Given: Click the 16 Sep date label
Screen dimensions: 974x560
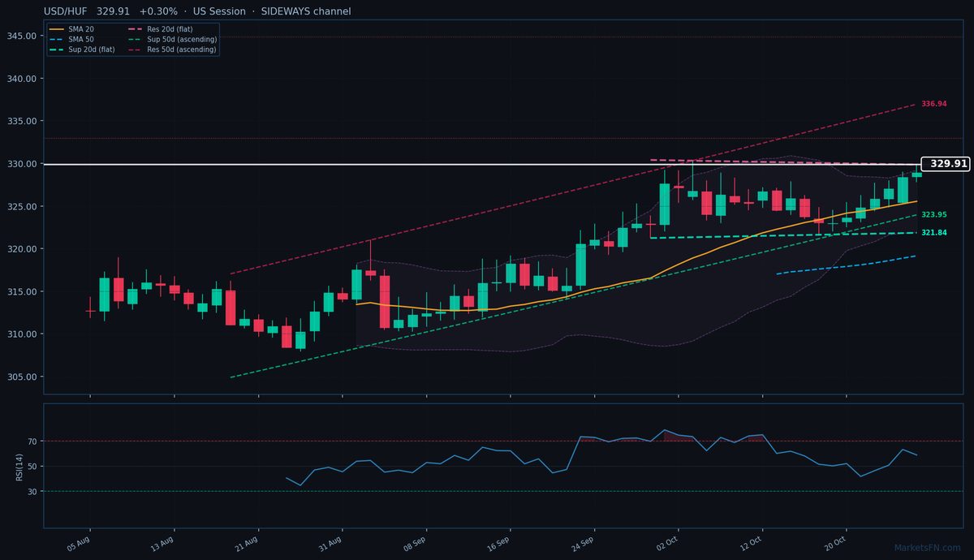Looking at the screenshot, I should click(498, 543).
